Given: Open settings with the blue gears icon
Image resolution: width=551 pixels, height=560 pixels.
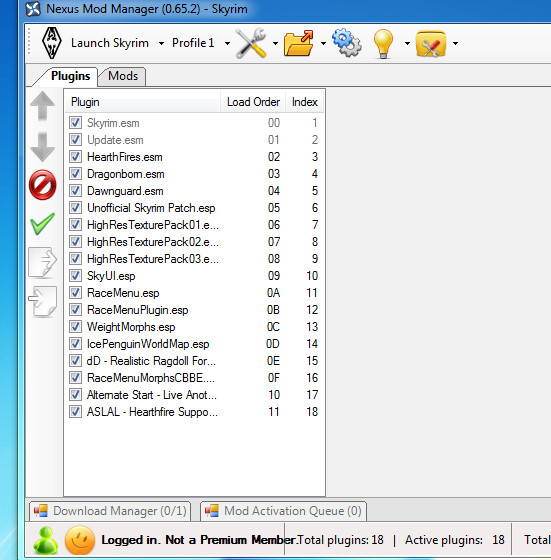Looking at the screenshot, I should click(x=346, y=43).
